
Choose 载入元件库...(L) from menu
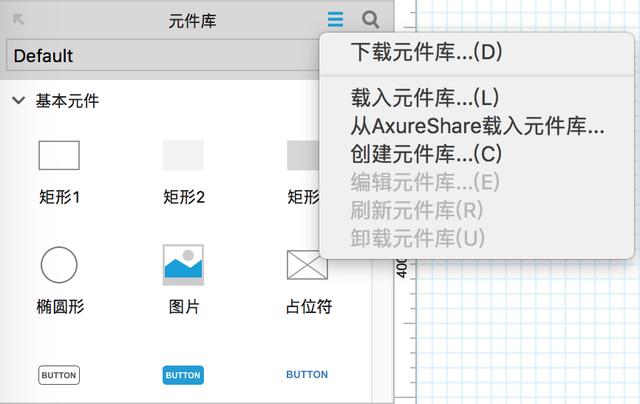click(477, 98)
